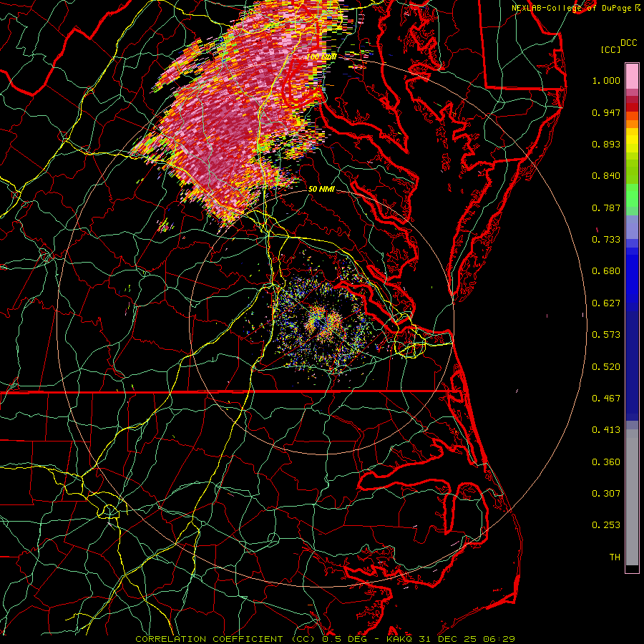Click the 0.733 legend value
The height and width of the screenshot is (644, 644).
coord(606,240)
